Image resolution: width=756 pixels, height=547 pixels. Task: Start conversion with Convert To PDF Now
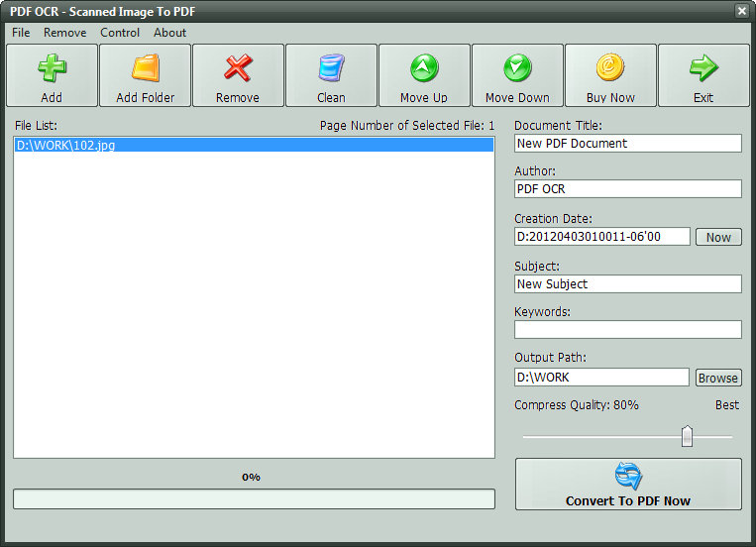pos(628,484)
